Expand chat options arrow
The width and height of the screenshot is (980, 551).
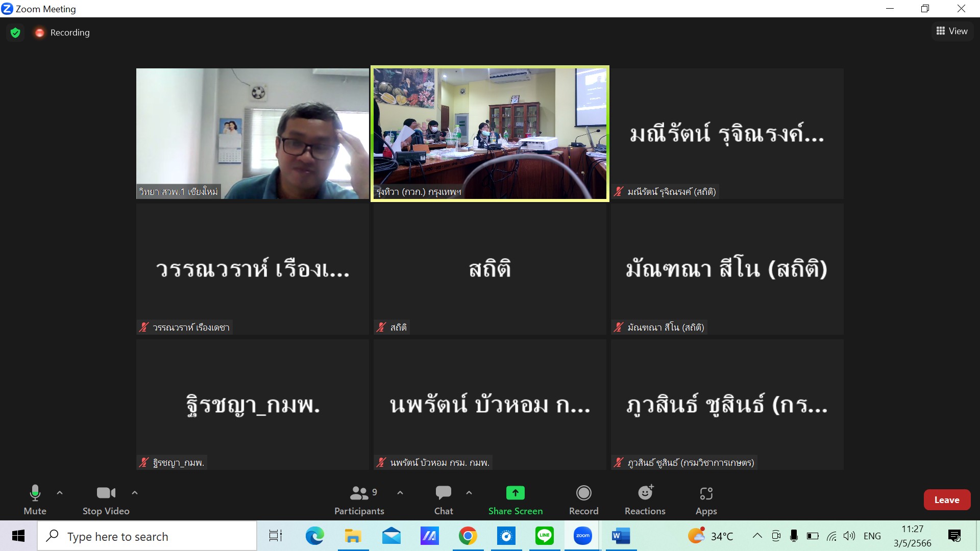(469, 493)
